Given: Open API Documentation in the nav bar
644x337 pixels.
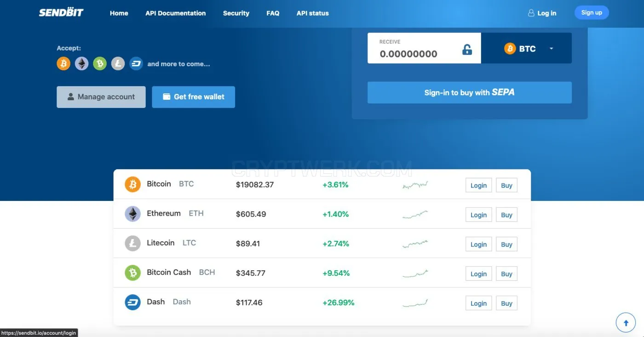Looking at the screenshot, I should tap(176, 13).
